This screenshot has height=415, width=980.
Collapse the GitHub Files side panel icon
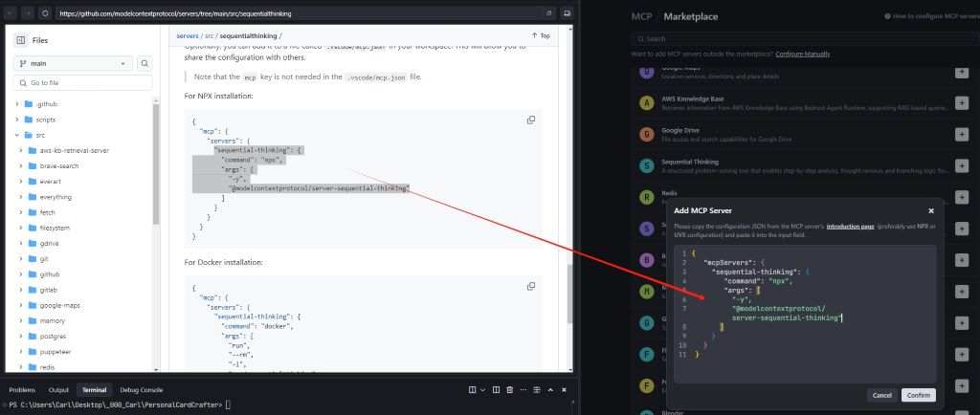[21, 40]
